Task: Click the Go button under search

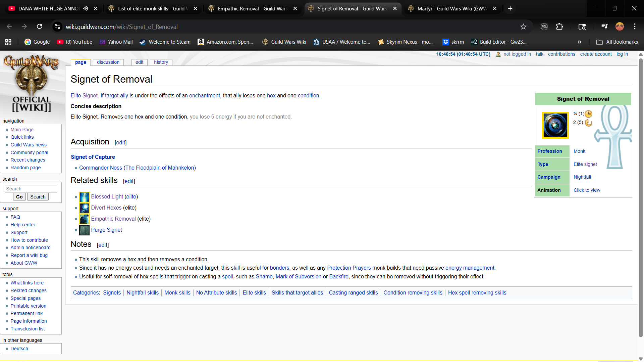Action: [x=19, y=197]
